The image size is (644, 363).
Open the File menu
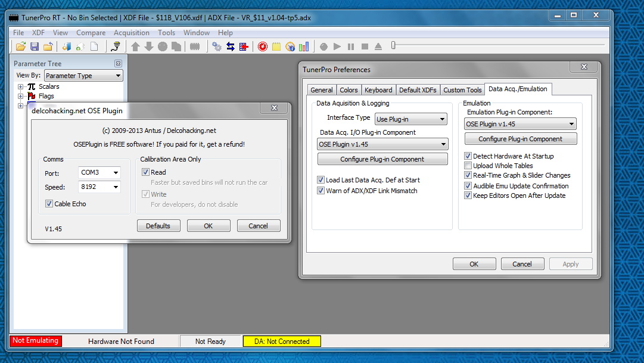tap(18, 32)
